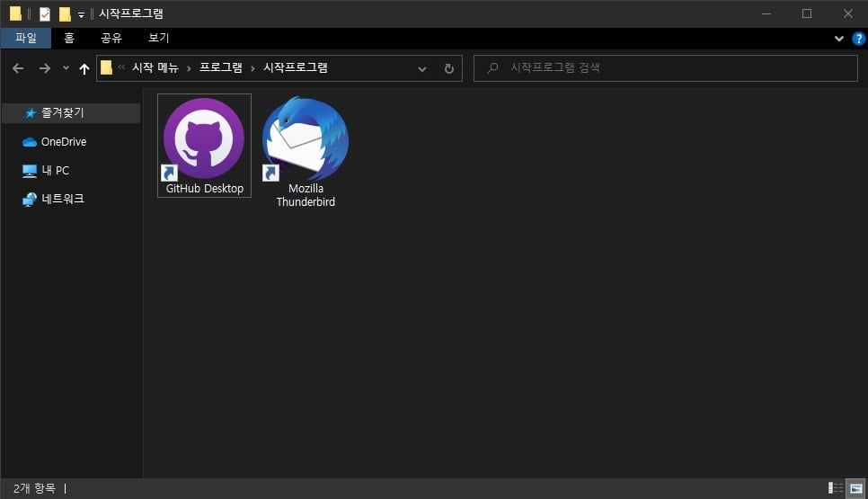Go back to previous folder
Image resolution: width=868 pixels, height=499 pixels.
coord(18,68)
